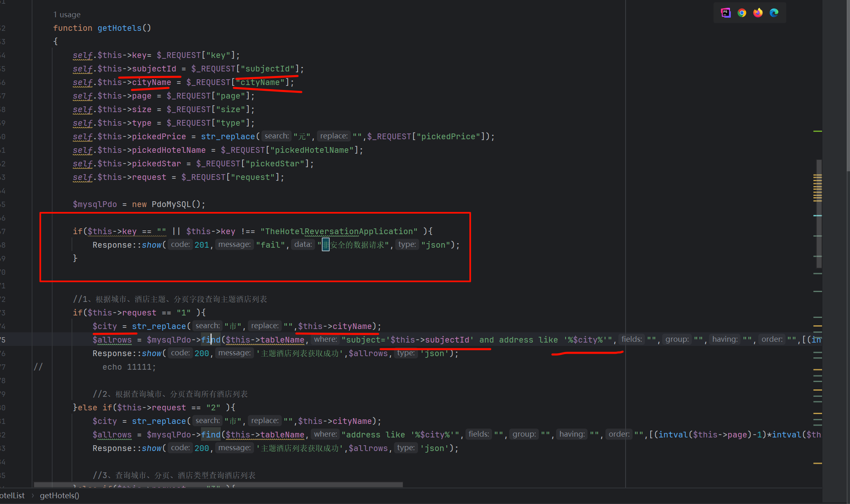Click getHotels() in the bottom breadcrumb

[60, 495]
